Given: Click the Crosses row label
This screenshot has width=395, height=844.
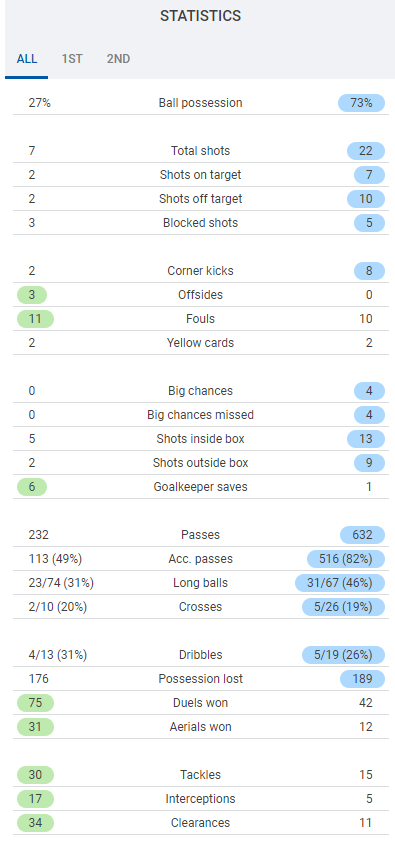Looking at the screenshot, I should pyautogui.click(x=200, y=607).
